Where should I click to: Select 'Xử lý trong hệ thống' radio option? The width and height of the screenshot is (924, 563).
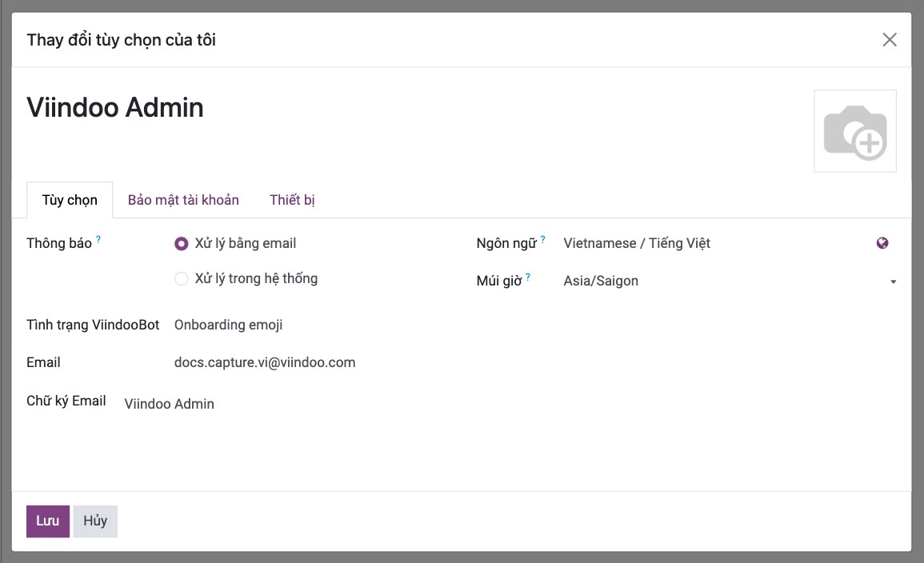pos(182,278)
